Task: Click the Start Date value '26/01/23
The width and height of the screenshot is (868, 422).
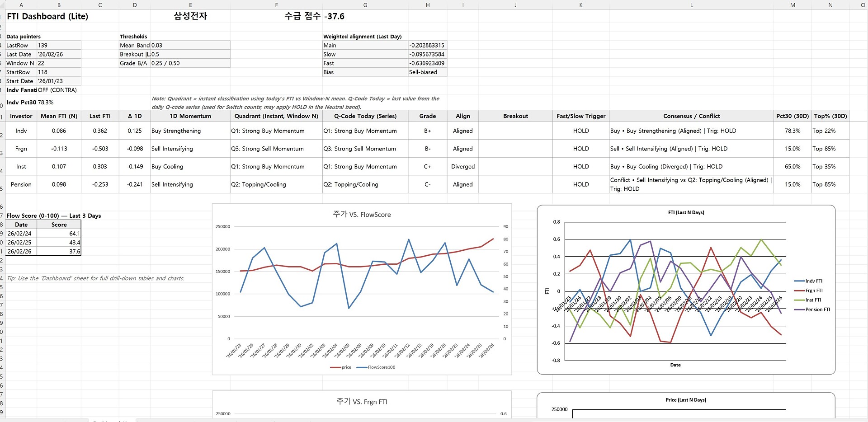Action: click(59, 81)
